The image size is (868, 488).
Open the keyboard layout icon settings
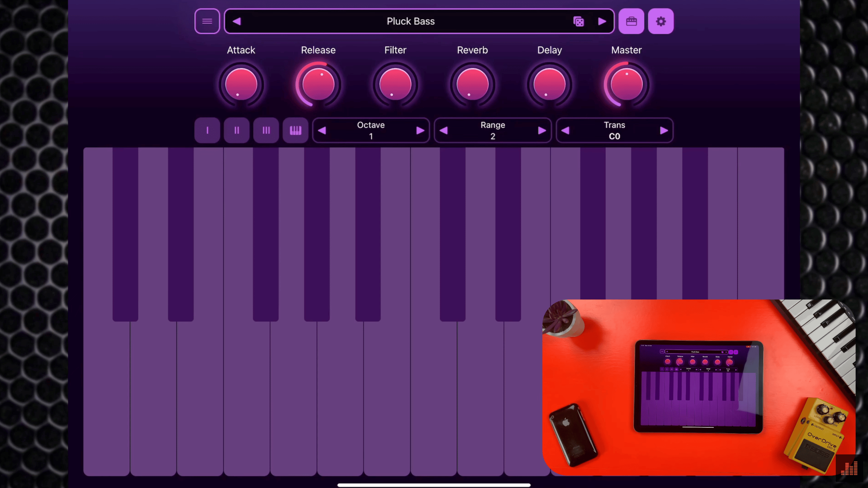[x=631, y=21]
